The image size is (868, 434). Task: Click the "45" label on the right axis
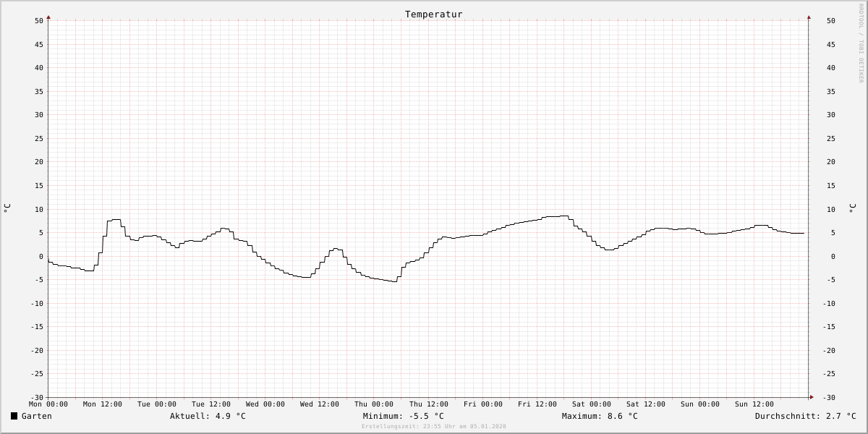click(x=830, y=44)
